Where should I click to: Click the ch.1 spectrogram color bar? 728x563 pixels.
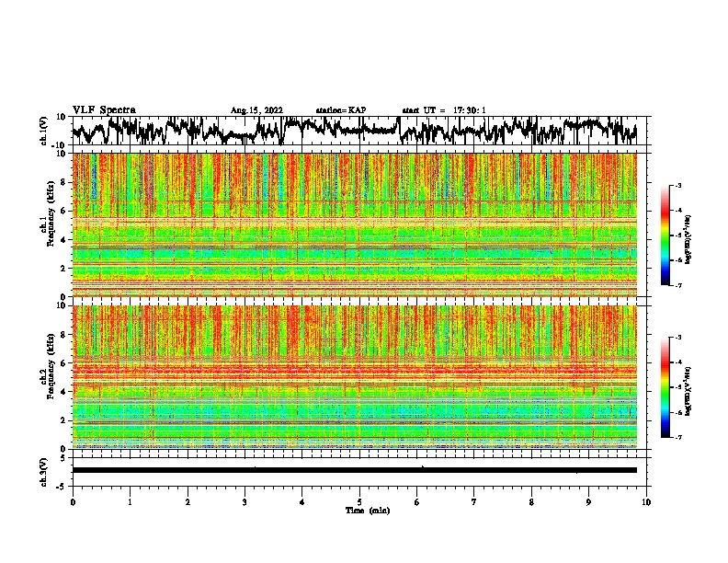coord(665,236)
